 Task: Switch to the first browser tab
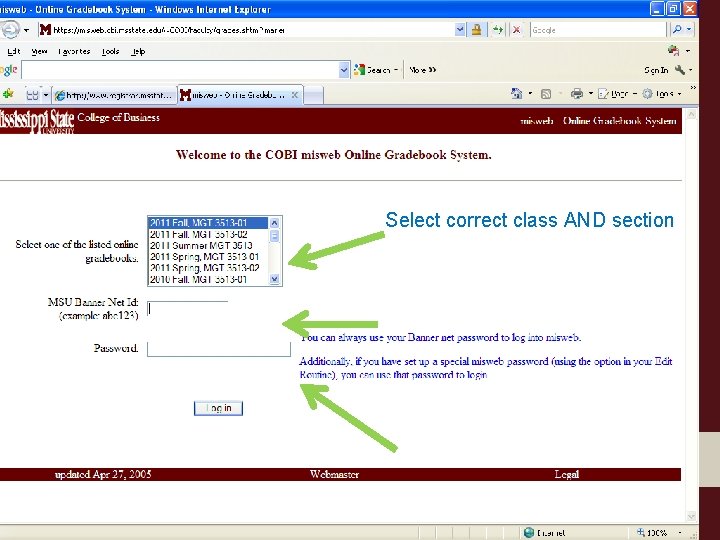coord(114,95)
